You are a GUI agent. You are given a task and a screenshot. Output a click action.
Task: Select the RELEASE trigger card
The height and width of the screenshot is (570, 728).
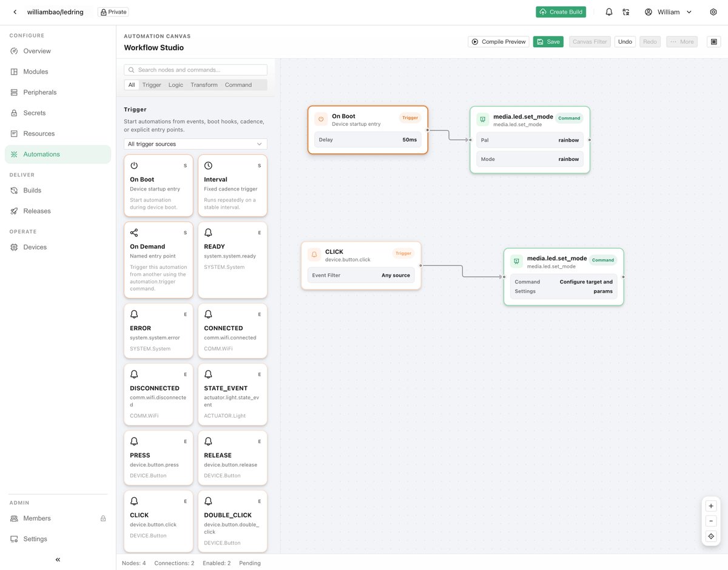[232, 458]
